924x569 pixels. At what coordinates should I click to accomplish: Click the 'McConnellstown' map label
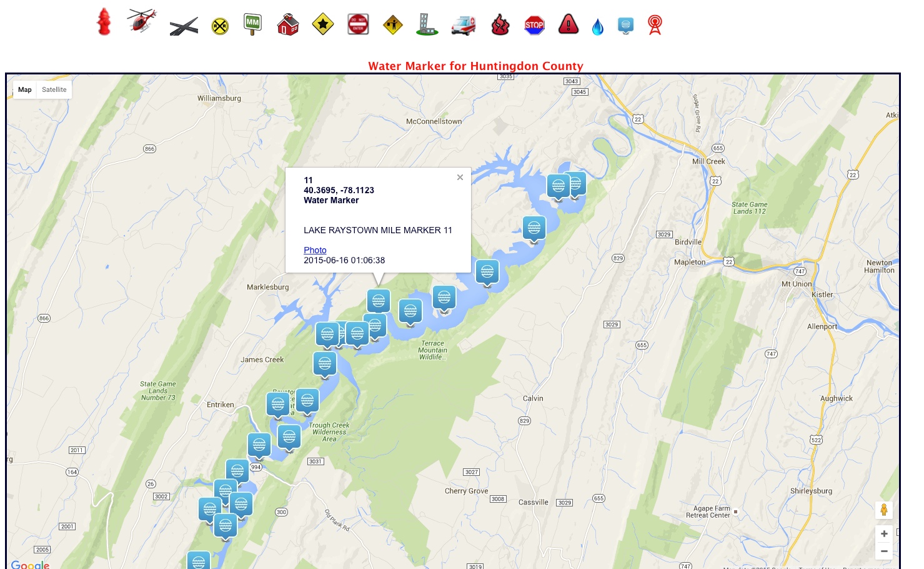click(x=434, y=121)
